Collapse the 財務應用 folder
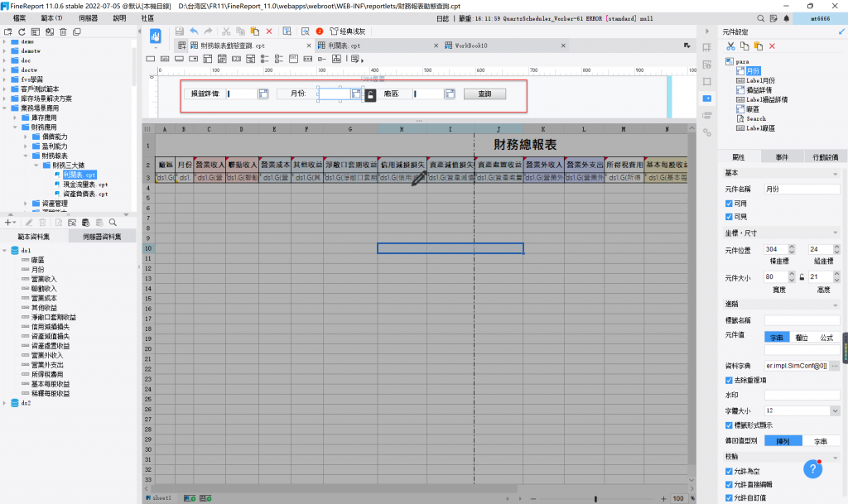 15,127
